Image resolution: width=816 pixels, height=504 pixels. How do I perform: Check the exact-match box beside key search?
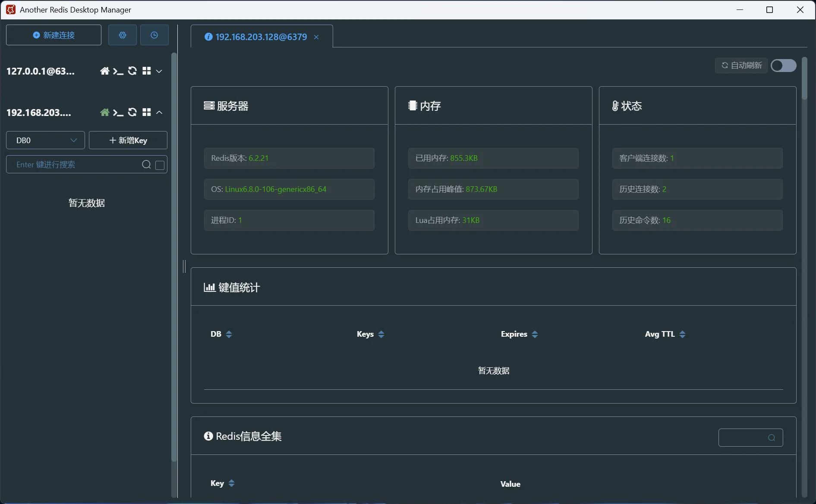pyautogui.click(x=160, y=165)
